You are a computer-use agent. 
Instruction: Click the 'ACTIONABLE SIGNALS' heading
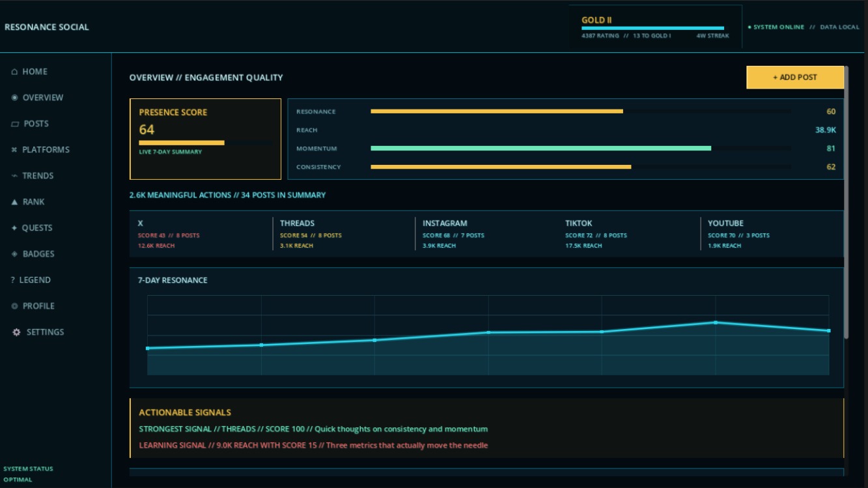point(185,412)
